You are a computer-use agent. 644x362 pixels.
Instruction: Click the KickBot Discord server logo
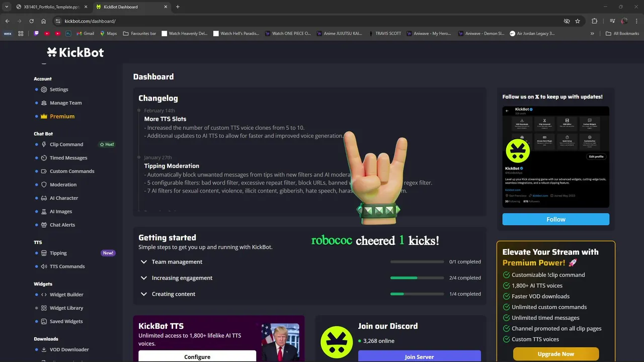tap(337, 342)
